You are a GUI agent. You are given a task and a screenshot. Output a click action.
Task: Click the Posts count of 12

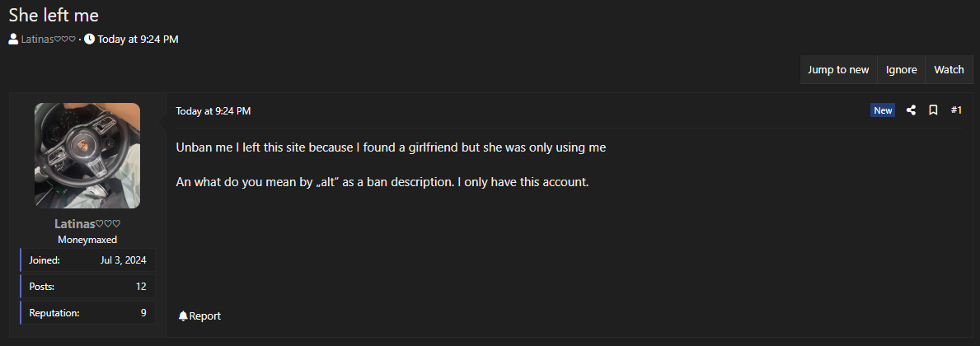(x=141, y=286)
